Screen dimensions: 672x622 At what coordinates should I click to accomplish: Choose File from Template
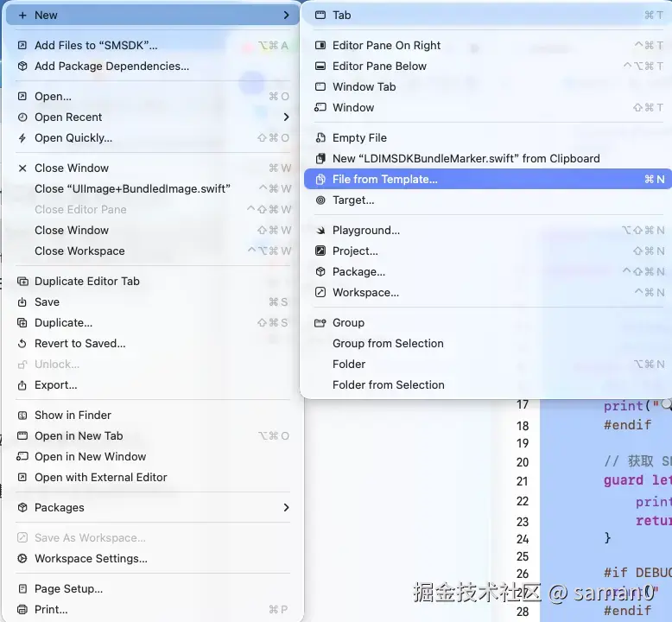[x=488, y=179]
